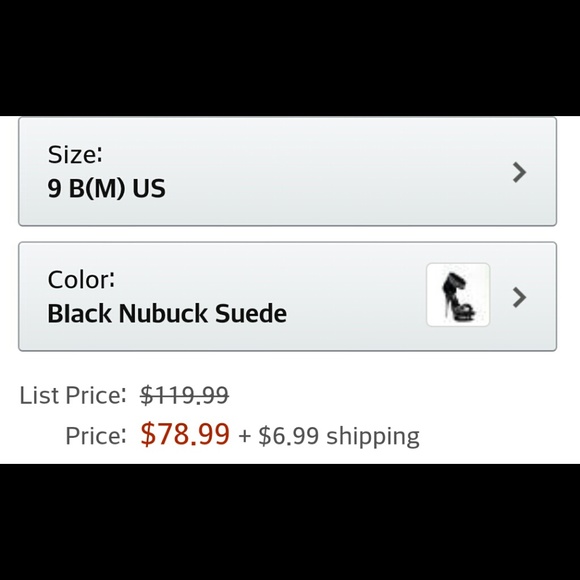Tap the Black Nubuck Suede color value

pos(167,313)
